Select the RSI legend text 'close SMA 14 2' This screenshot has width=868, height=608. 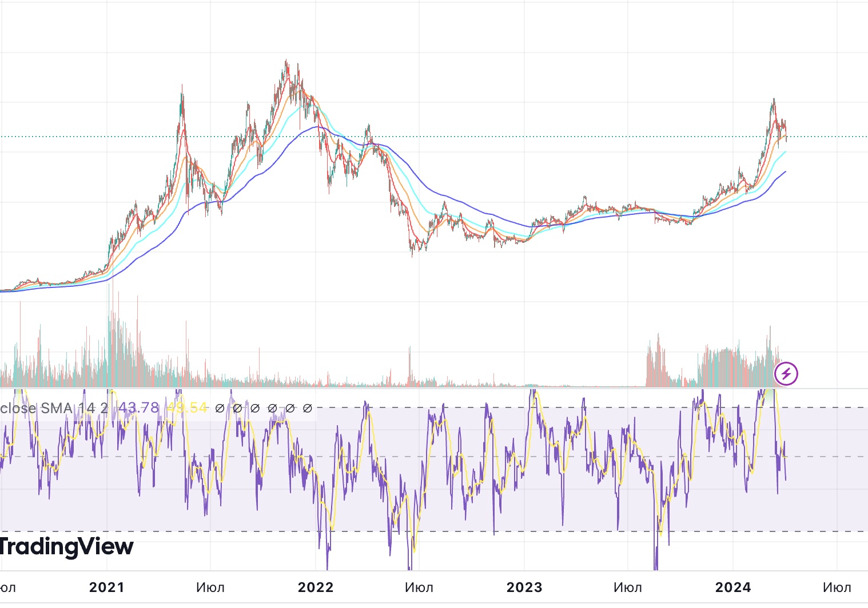54,408
